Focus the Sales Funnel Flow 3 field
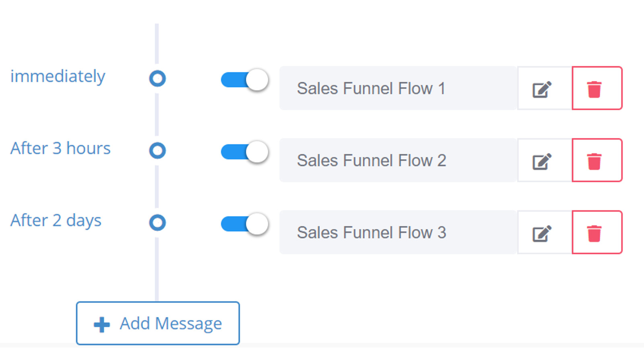This screenshot has width=644, height=362. [x=398, y=232]
